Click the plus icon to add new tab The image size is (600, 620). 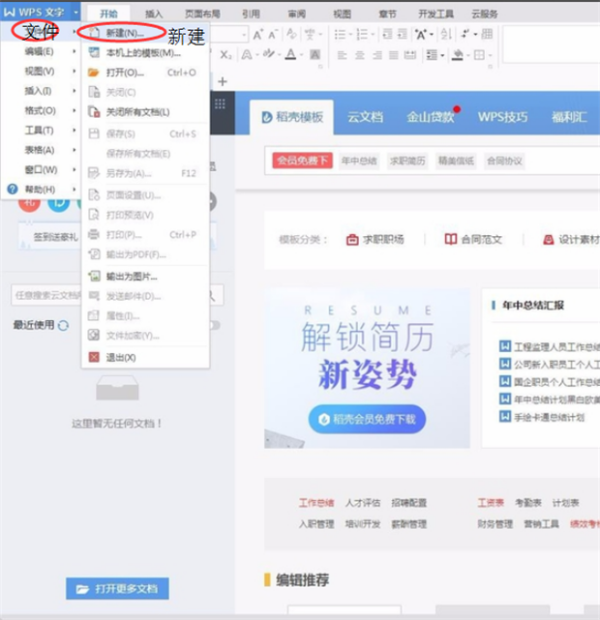tap(223, 81)
